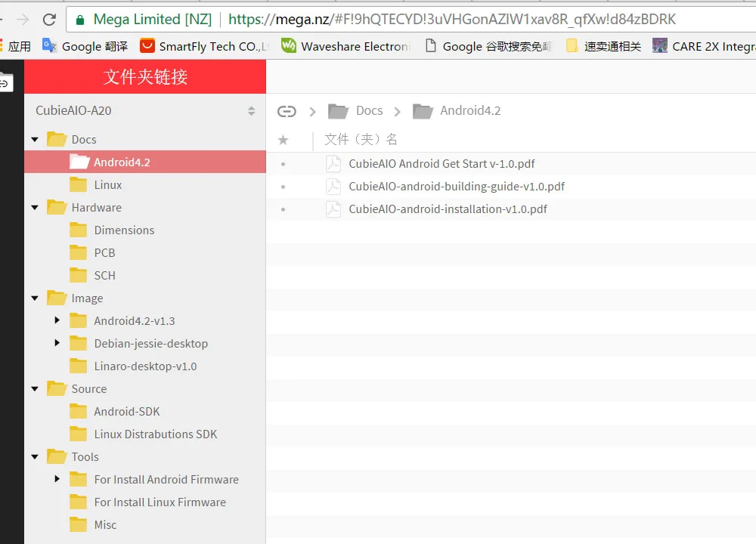Go to Docs in breadcrumb
This screenshot has width=756, height=544.
(370, 111)
